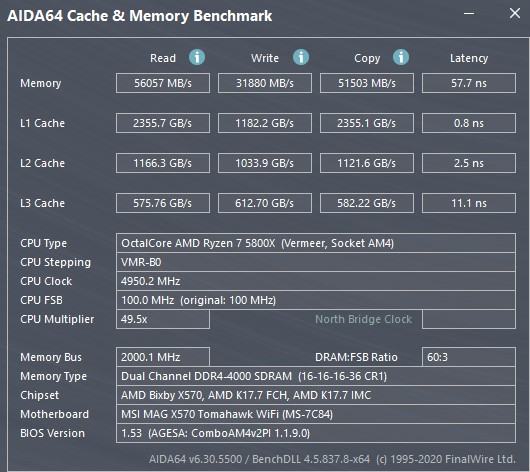Viewport: 530px width, 472px height.
Task: Click the L2 Cache Write 1033.9 GB/s box
Action: pos(265,163)
